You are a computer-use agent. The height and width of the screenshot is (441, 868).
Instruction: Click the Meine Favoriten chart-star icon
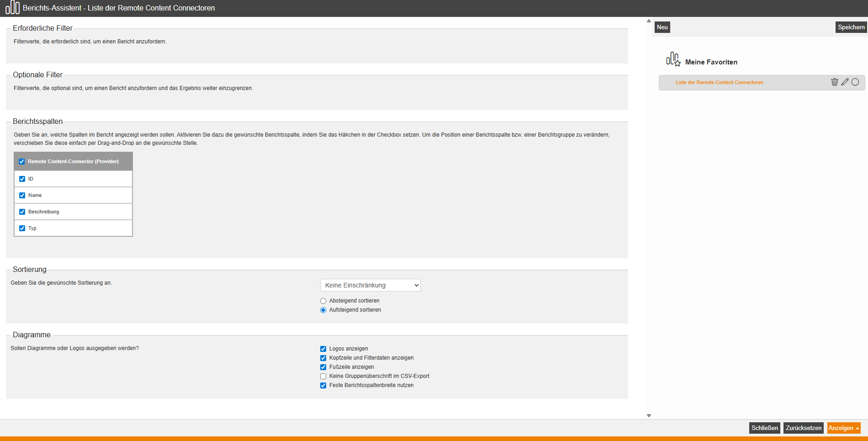(x=673, y=59)
